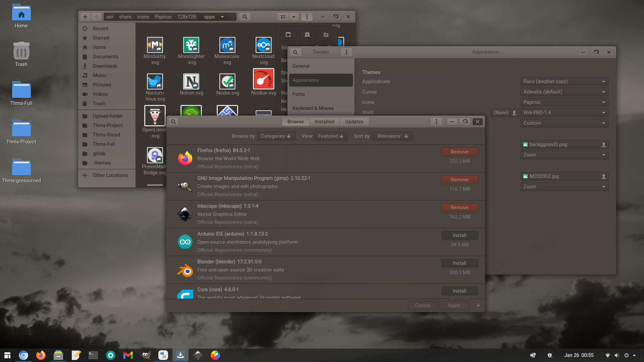The image size is (644, 362).
Task: Open the Fonts section in Tweaks
Action: [x=321, y=94]
